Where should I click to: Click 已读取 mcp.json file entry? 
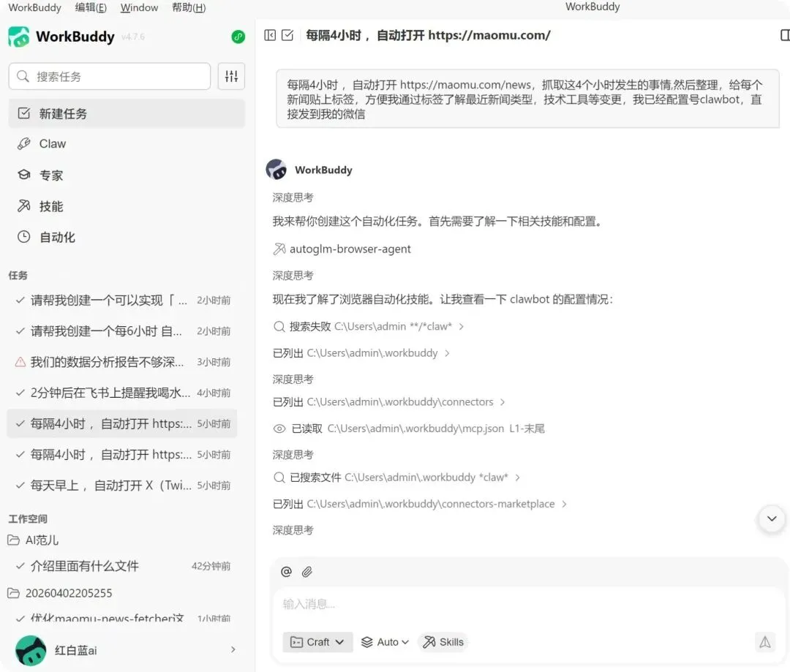coord(409,429)
